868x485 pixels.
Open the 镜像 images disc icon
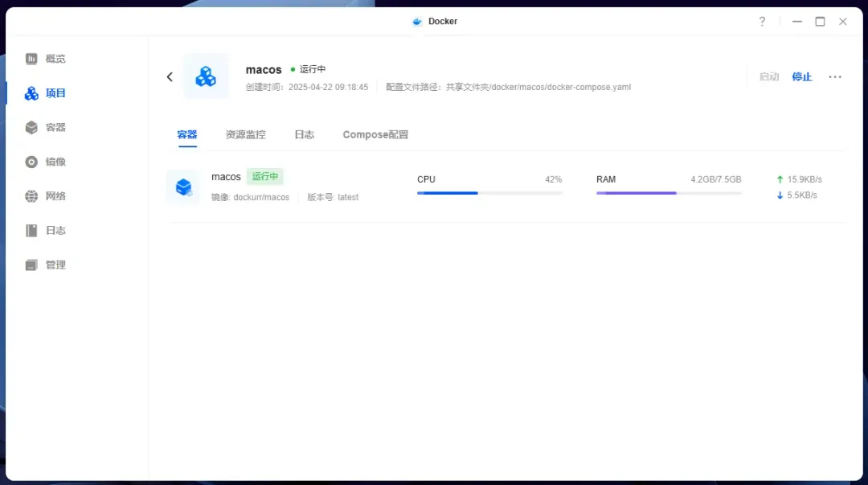tap(31, 162)
